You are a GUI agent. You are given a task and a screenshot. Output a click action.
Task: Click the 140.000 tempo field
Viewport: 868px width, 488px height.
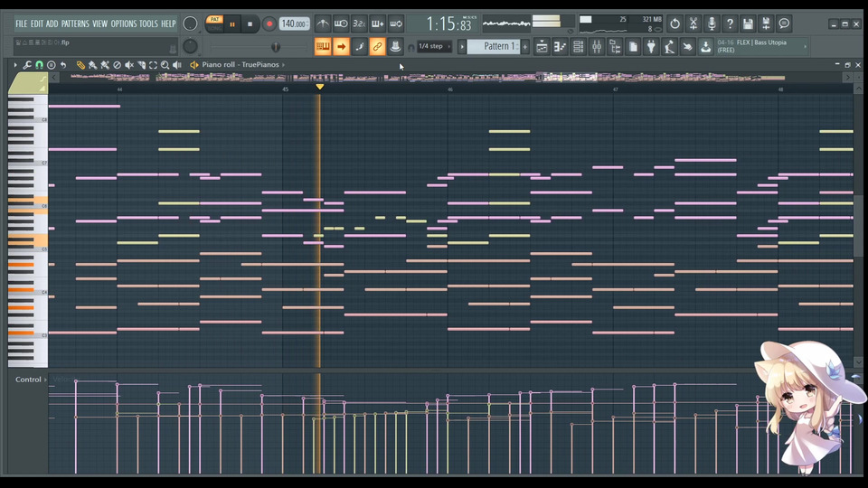pos(295,23)
